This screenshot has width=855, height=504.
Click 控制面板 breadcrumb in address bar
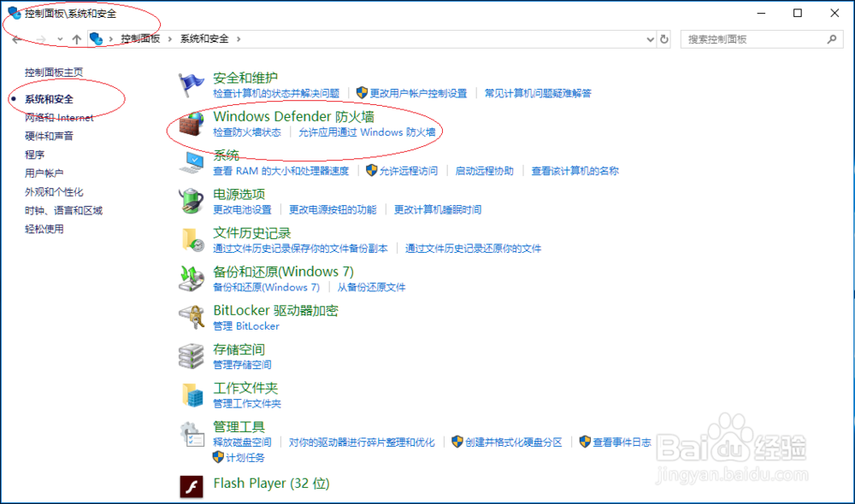140,38
